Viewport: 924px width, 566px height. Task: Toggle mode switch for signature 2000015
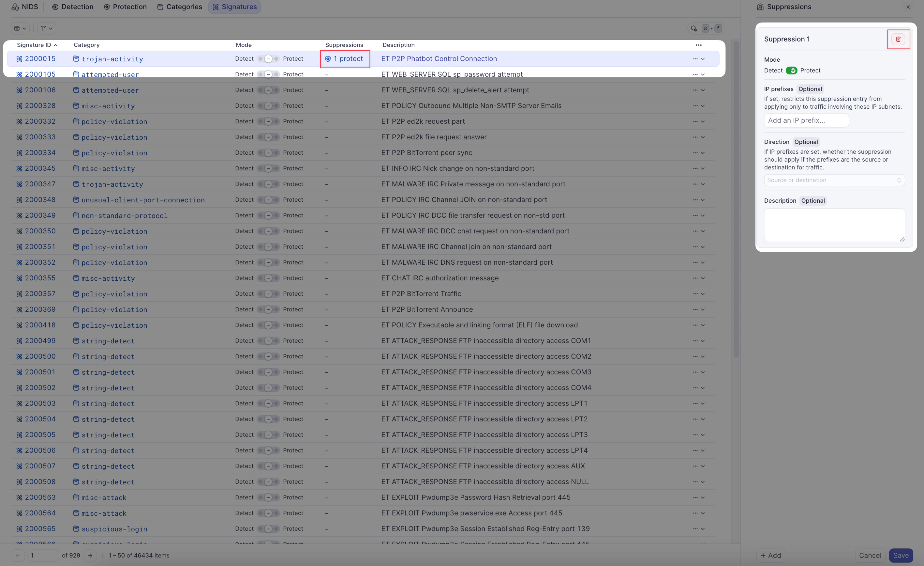click(x=268, y=59)
